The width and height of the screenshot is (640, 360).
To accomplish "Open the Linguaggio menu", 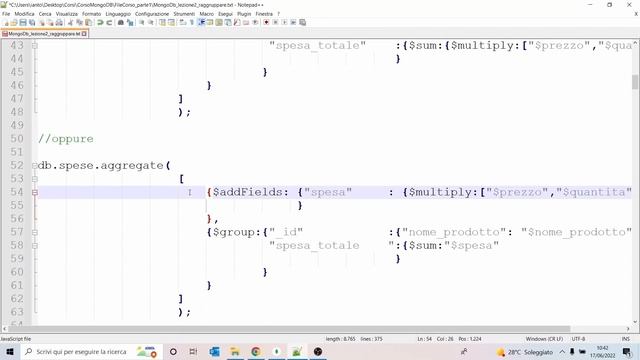I will (118, 14).
